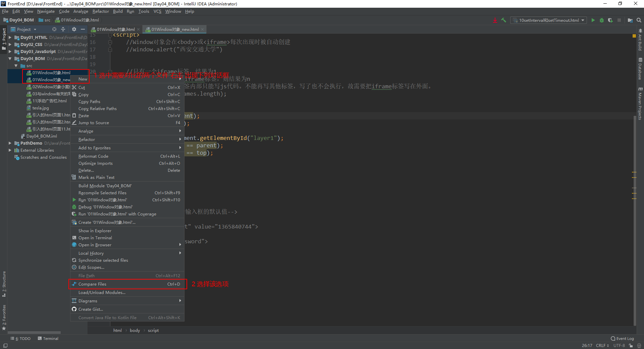This screenshot has height=349, width=644.
Task: Expand the Day01_HTML module
Action: pos(10,37)
